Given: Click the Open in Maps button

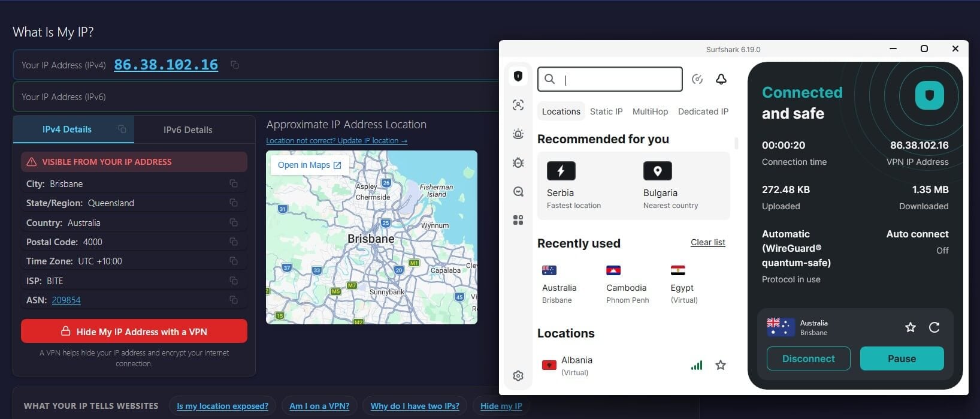Looking at the screenshot, I should pos(310,165).
